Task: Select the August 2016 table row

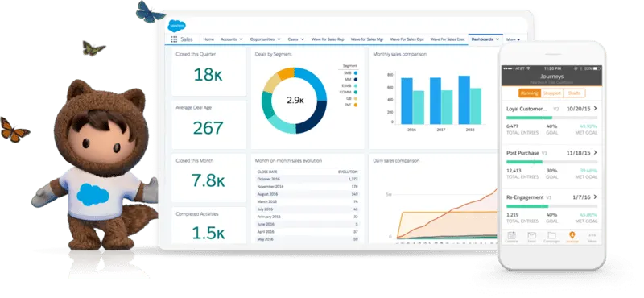Action: click(x=308, y=194)
